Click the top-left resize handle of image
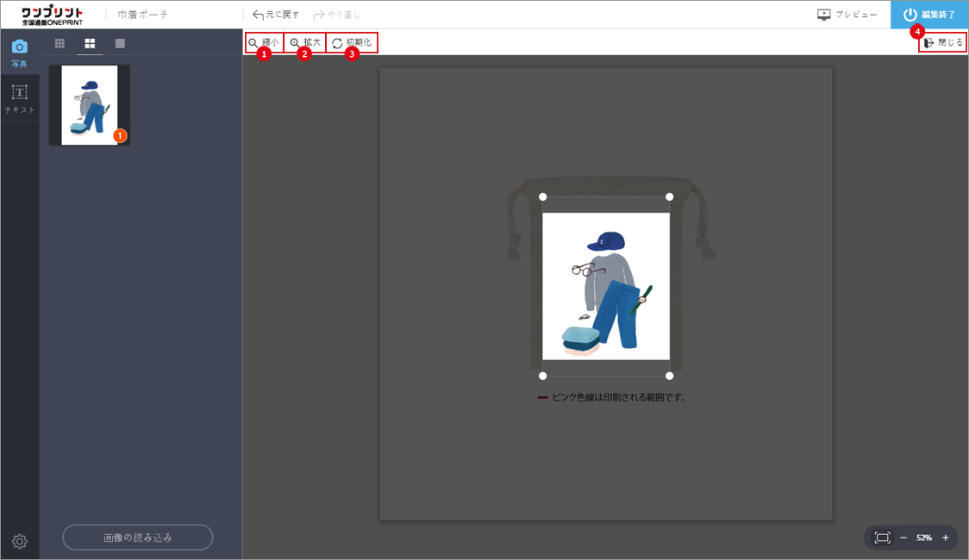The height and width of the screenshot is (560, 969). (542, 196)
